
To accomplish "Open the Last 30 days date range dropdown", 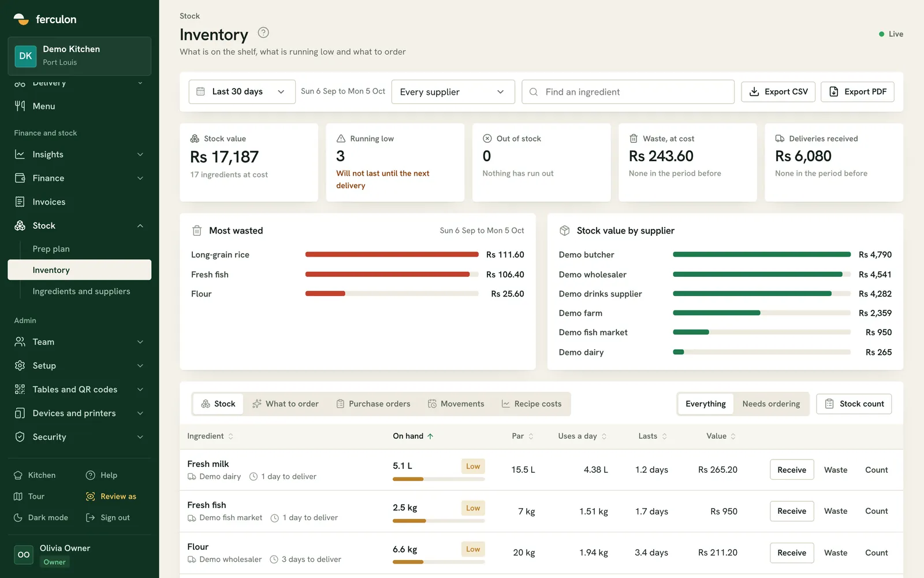I will pos(242,92).
